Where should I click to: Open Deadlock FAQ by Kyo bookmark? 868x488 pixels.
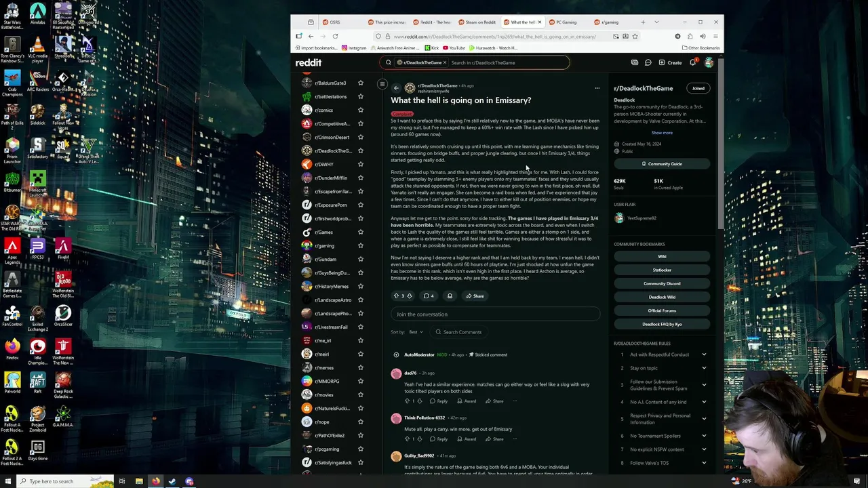point(662,324)
